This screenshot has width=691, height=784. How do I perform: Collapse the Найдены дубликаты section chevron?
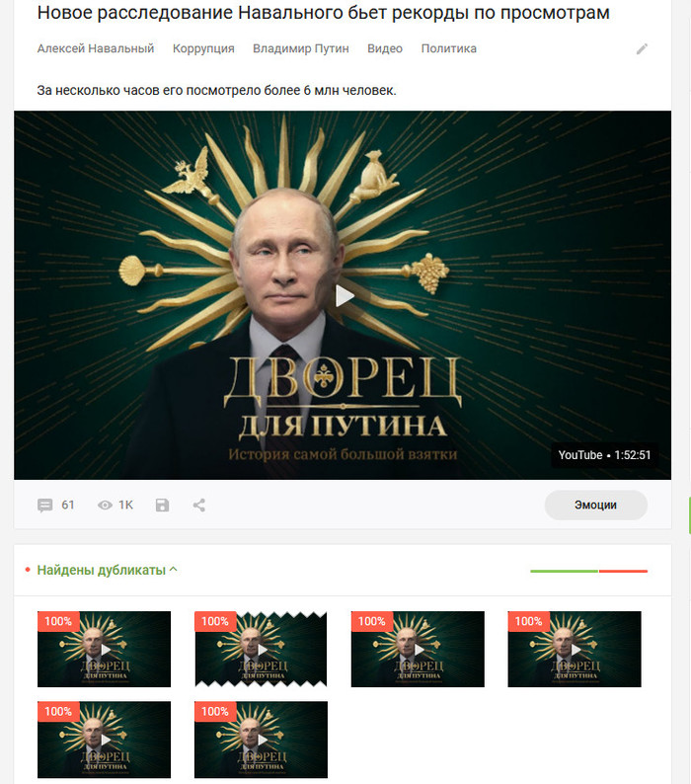(173, 569)
